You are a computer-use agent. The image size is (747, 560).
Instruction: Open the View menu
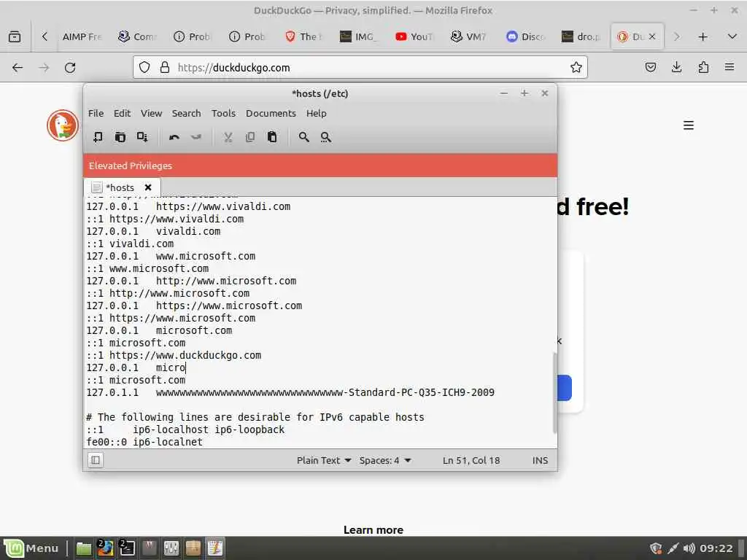tap(151, 113)
